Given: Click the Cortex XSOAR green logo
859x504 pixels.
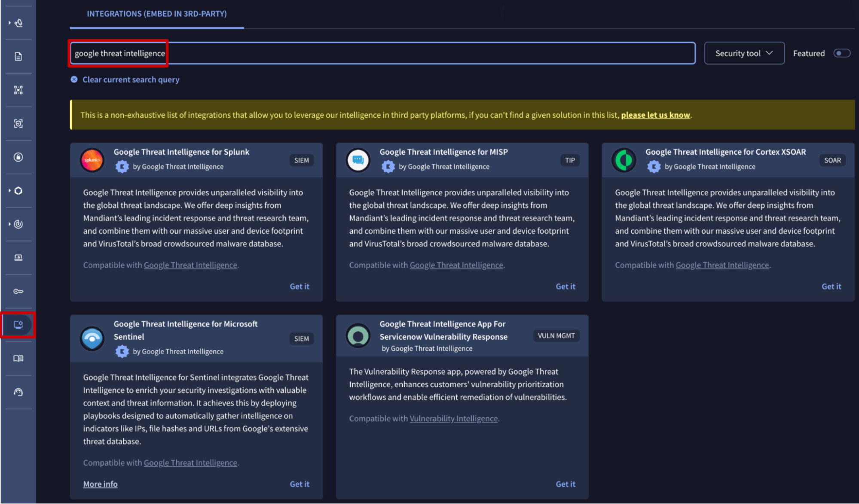Looking at the screenshot, I should [x=624, y=160].
